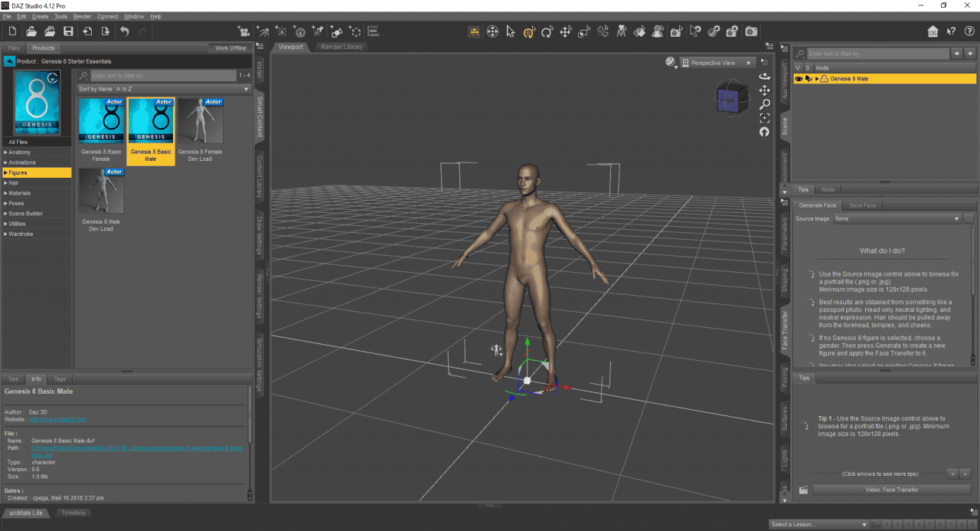Switch to the Render Library tab
Image resolution: width=980 pixels, height=531 pixels.
point(343,46)
